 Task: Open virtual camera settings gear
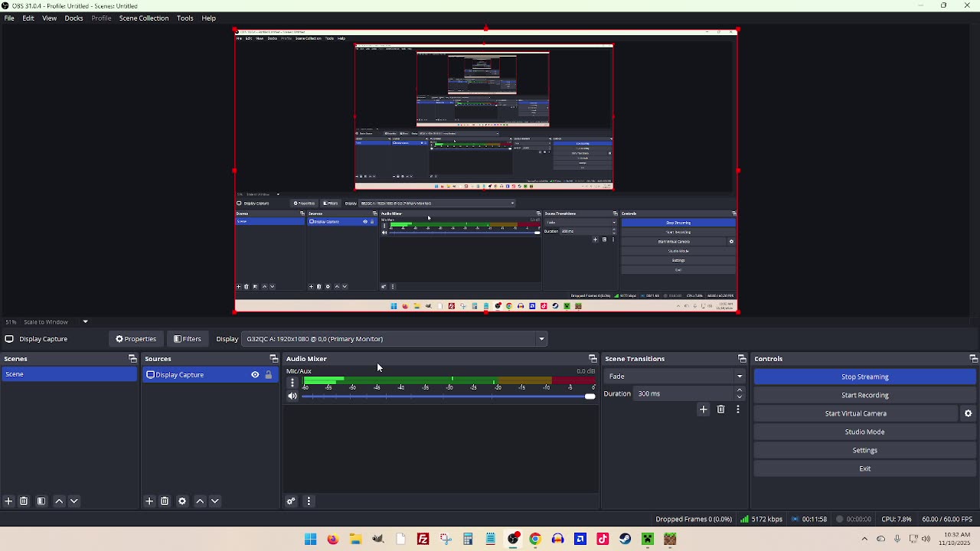tap(968, 413)
